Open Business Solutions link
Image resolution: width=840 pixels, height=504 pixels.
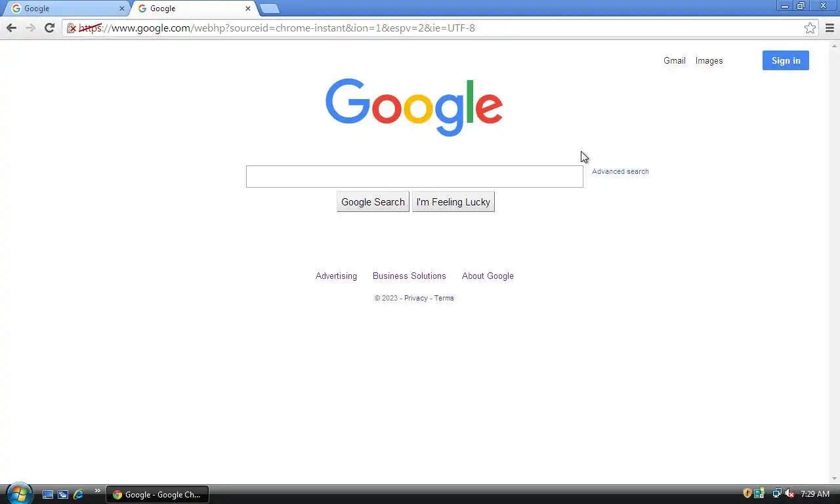[409, 276]
